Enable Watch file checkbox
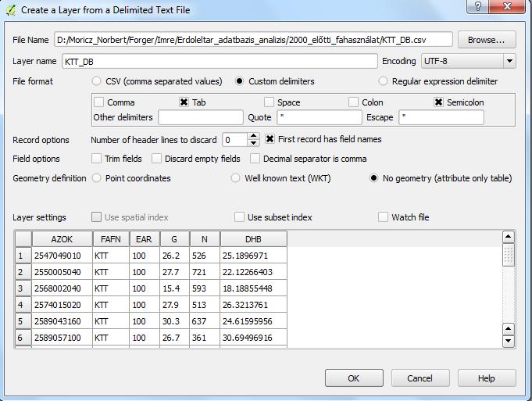The width and height of the screenshot is (532, 401). [383, 217]
